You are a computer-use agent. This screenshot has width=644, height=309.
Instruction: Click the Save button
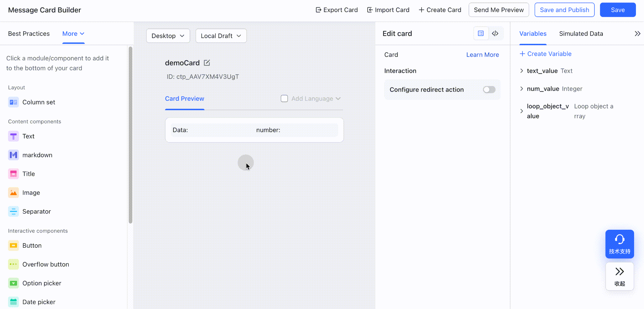618,10
